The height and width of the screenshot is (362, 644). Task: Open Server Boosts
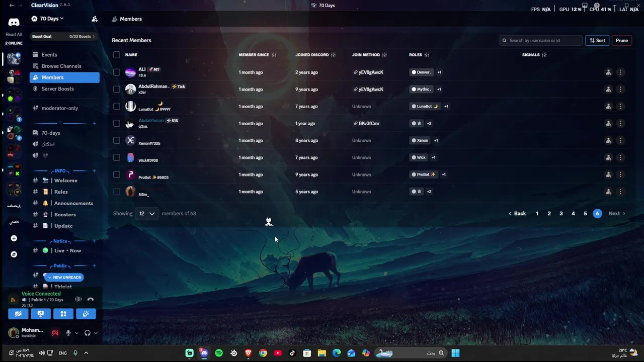[64, 89]
